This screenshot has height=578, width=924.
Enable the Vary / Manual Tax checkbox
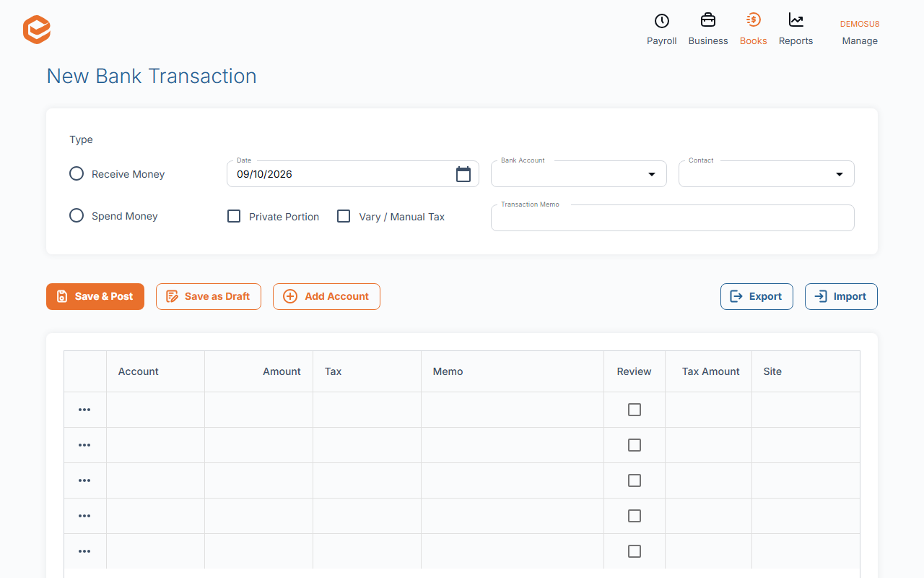tap(344, 216)
